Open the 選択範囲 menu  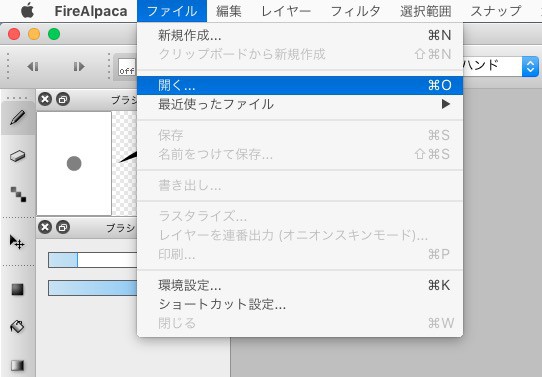pyautogui.click(x=426, y=11)
